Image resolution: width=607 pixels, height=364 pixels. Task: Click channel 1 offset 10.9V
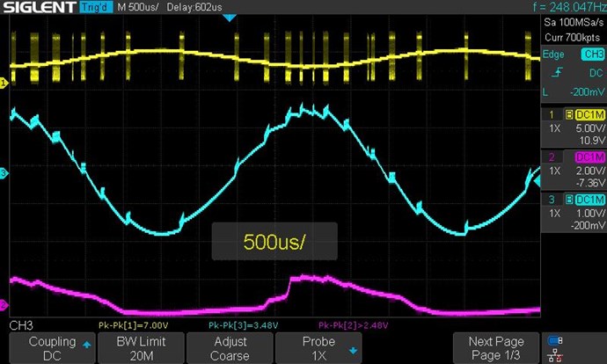pos(592,141)
